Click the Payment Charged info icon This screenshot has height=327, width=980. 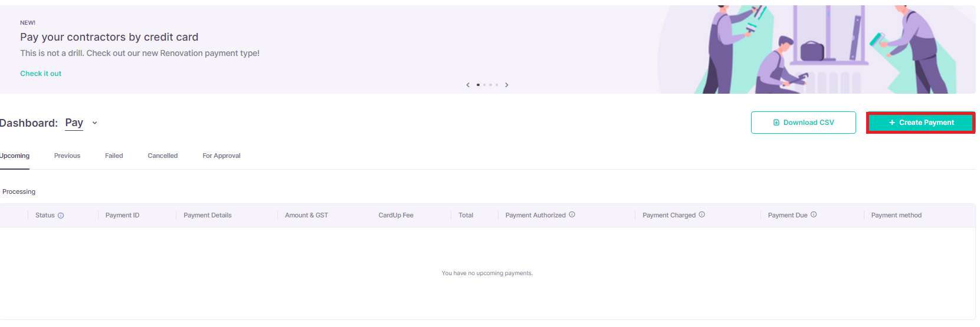point(702,214)
